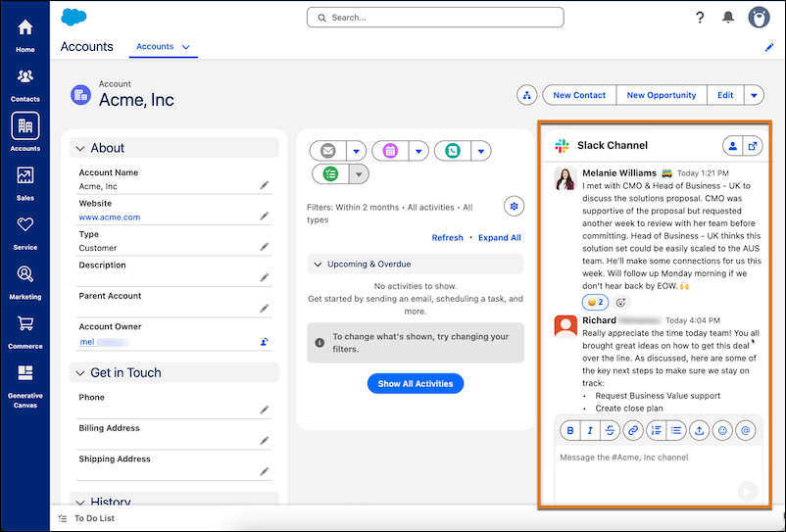This screenshot has width=786, height=532.
Task: Open the help question mark
Action: tap(700, 18)
